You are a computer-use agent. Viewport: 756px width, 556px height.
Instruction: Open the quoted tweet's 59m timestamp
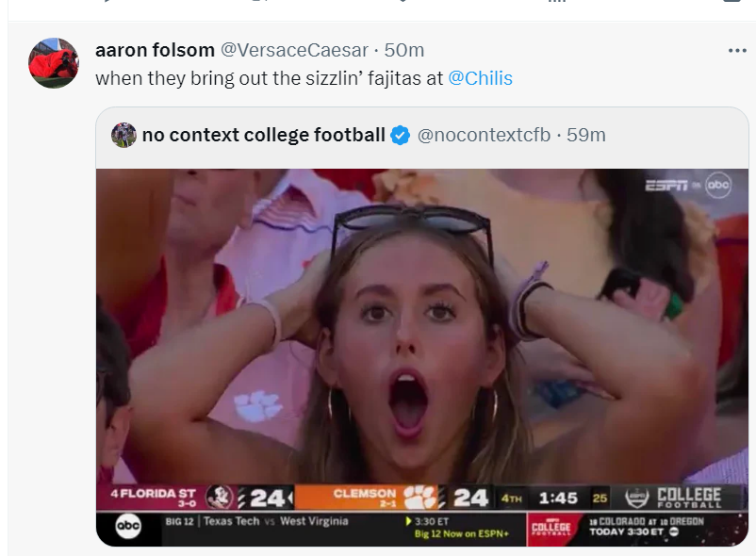586,135
